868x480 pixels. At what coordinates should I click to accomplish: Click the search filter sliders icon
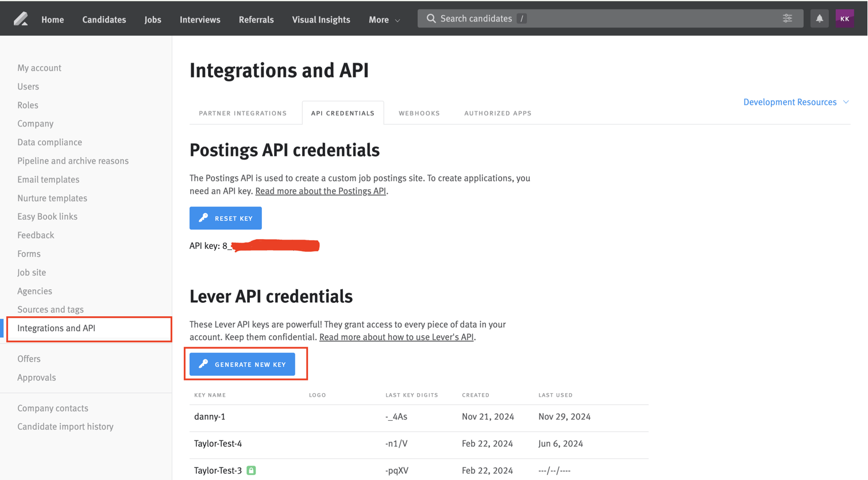[788, 18]
